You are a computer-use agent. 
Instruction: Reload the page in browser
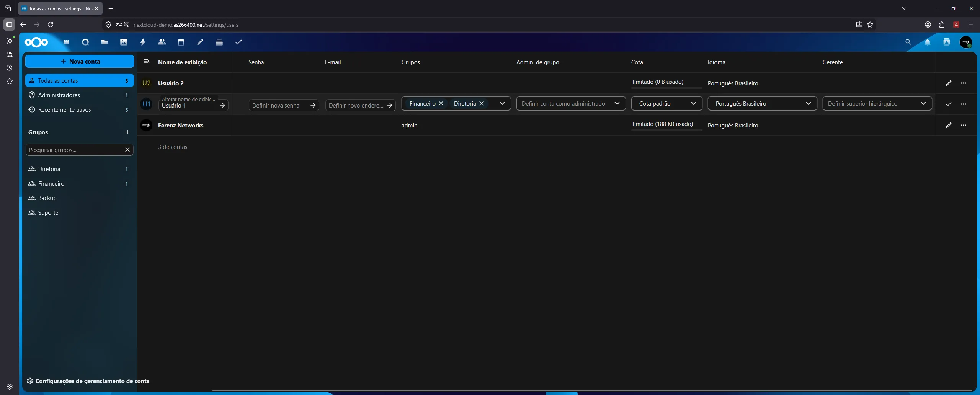click(51, 24)
